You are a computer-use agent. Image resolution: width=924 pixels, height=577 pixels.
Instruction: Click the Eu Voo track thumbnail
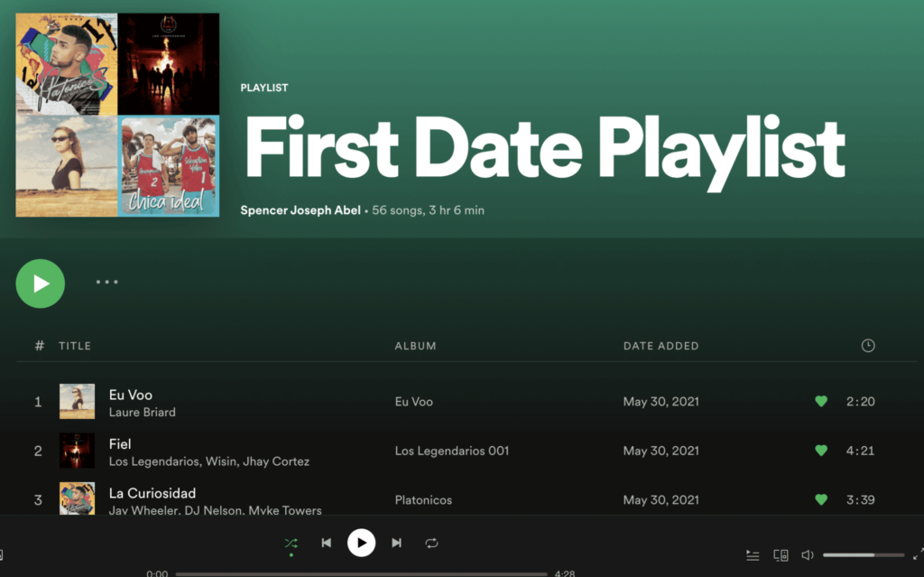tap(78, 401)
